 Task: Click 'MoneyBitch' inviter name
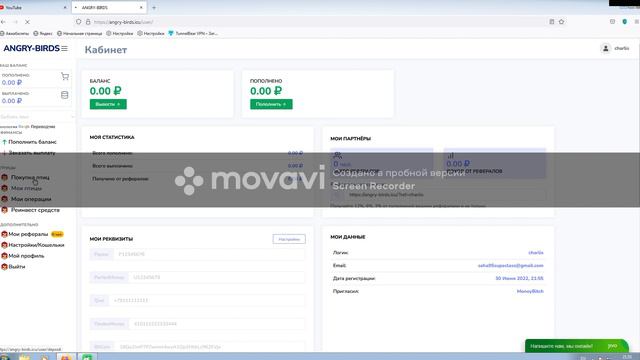pos(530,291)
